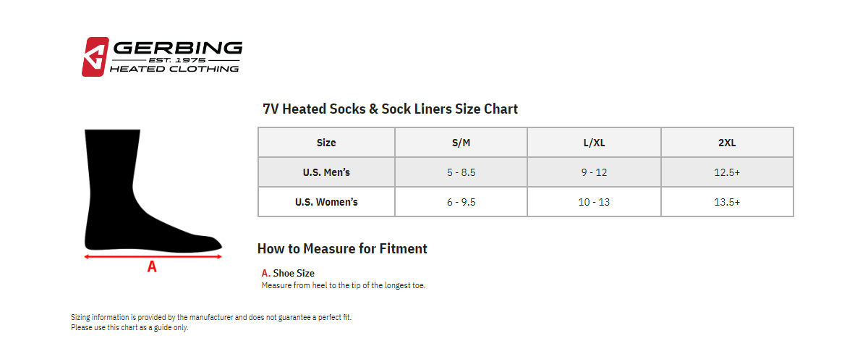Click the Gerbing red logo icon
The height and width of the screenshot is (362, 868).
coord(95,56)
